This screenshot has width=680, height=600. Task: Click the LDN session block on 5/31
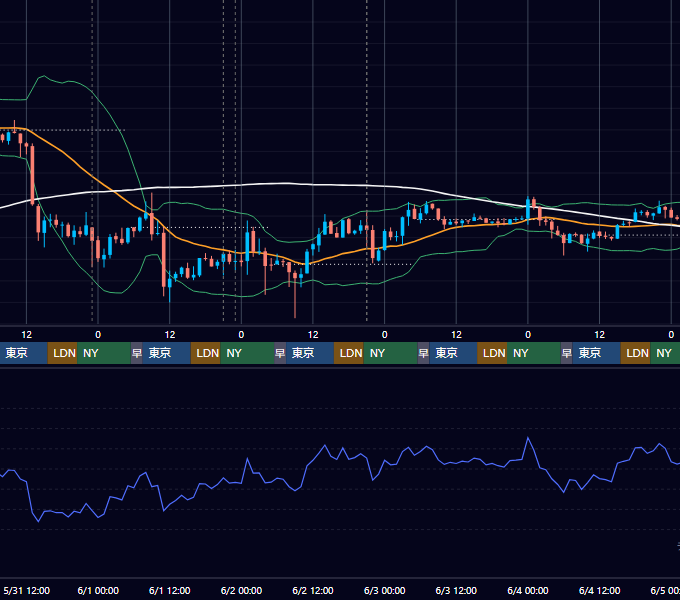click(62, 353)
